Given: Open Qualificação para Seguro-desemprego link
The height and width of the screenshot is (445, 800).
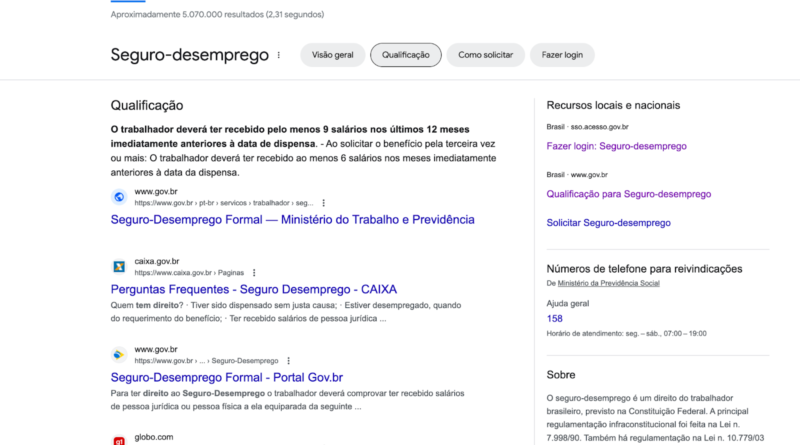Looking at the screenshot, I should (629, 194).
